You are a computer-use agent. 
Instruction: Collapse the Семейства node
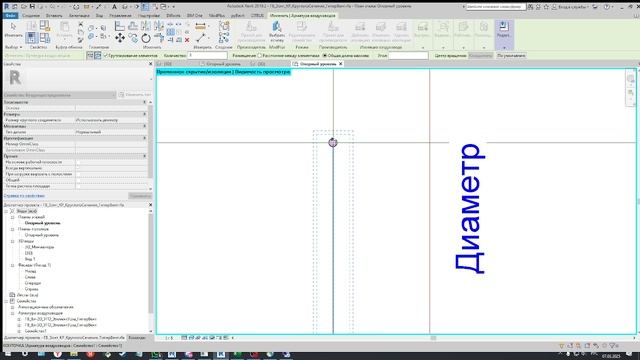point(6,301)
